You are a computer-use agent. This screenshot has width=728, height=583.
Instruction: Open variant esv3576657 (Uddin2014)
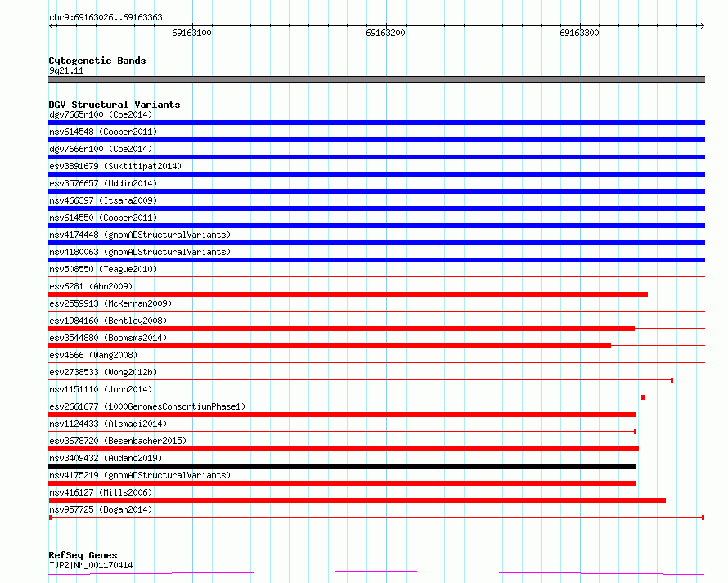point(103,183)
